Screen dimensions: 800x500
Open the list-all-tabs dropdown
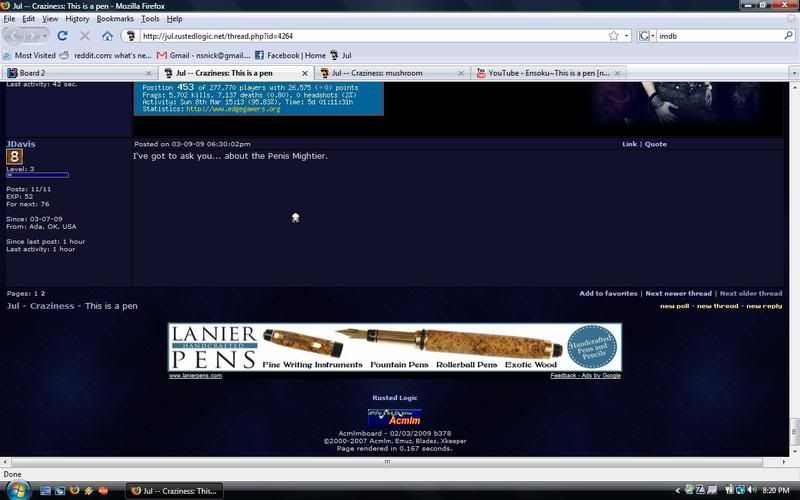click(794, 73)
